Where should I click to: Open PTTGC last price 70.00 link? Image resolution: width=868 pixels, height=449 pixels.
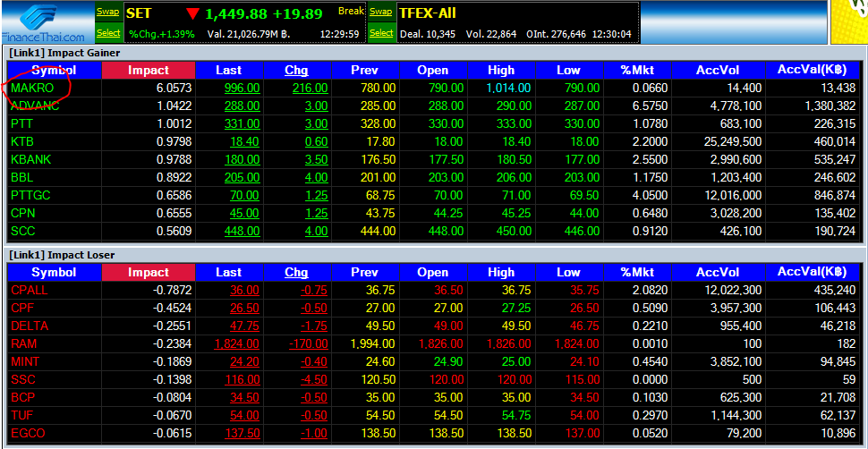(244, 196)
